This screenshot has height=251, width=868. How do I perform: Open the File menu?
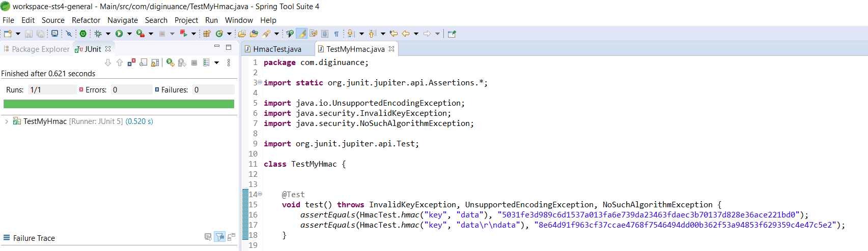coord(8,20)
